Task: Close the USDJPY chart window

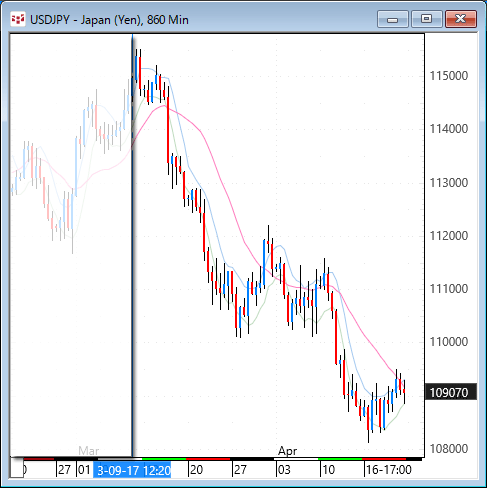Action: pyautogui.click(x=461, y=19)
